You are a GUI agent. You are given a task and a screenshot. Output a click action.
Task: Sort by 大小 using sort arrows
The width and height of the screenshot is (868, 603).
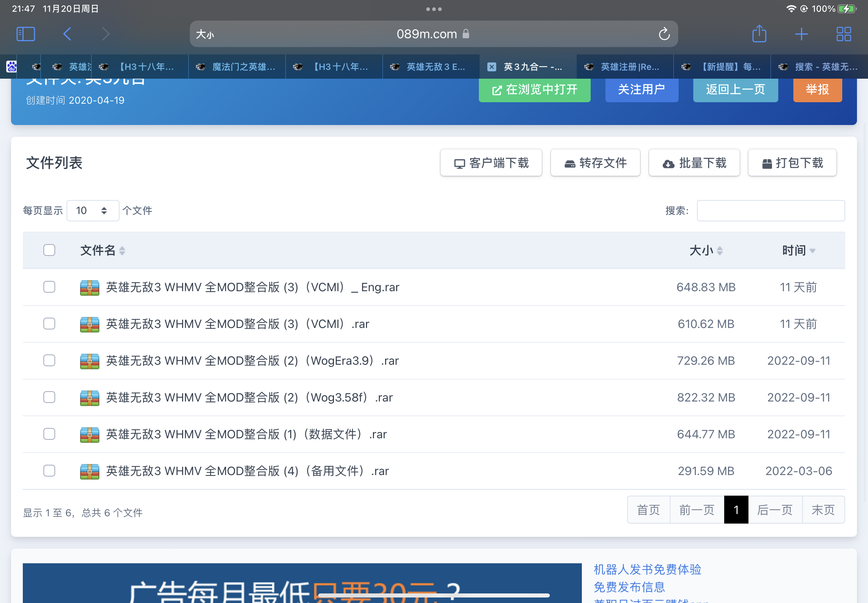(719, 250)
